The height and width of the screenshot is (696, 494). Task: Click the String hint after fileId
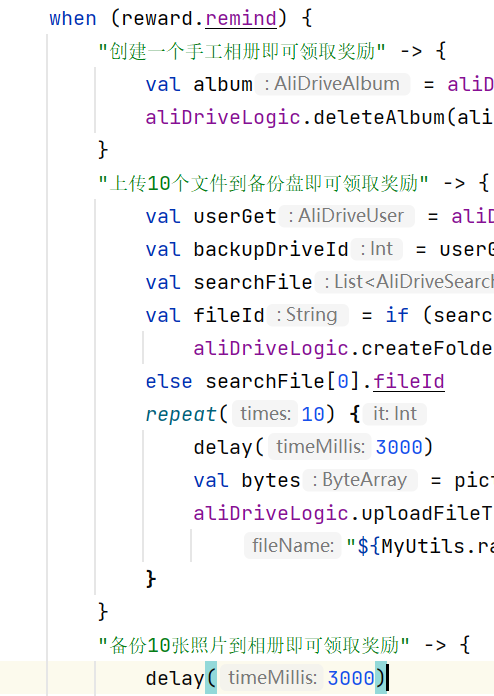[308, 315]
